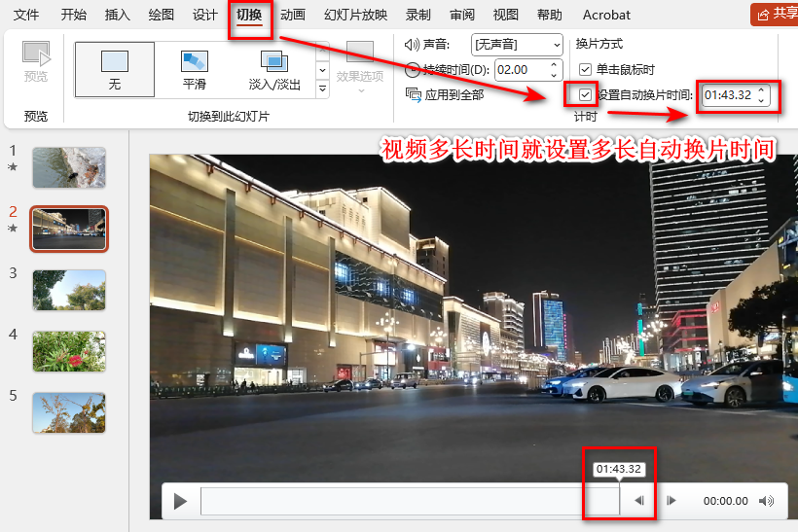Click the 持续时间 duration field
Screen dimensions: 798x532
(x=522, y=70)
